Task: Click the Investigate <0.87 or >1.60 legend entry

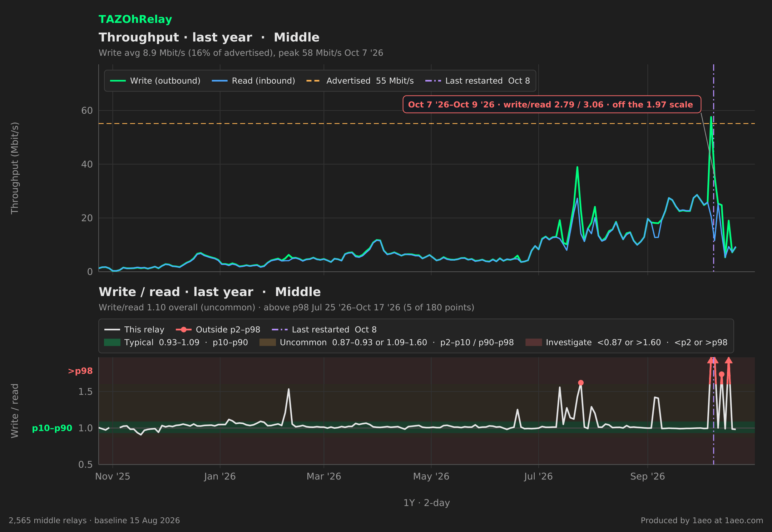Action: pos(626,343)
